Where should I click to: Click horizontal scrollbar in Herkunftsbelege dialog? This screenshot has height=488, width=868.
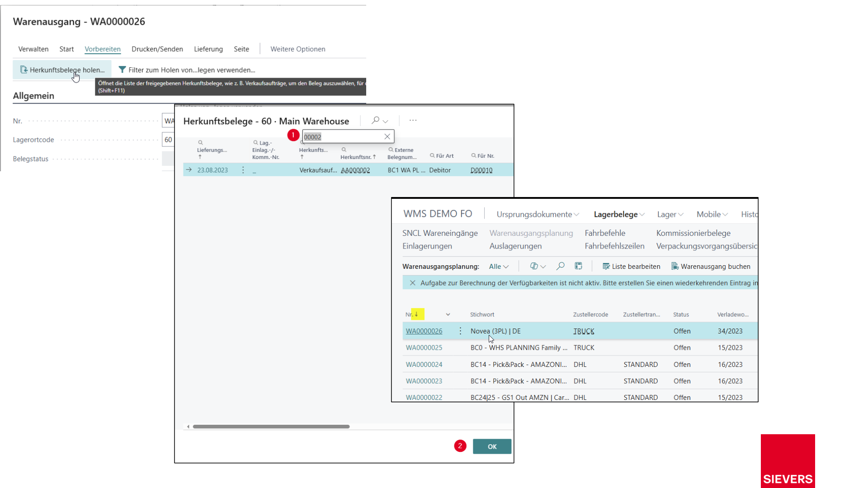click(271, 427)
